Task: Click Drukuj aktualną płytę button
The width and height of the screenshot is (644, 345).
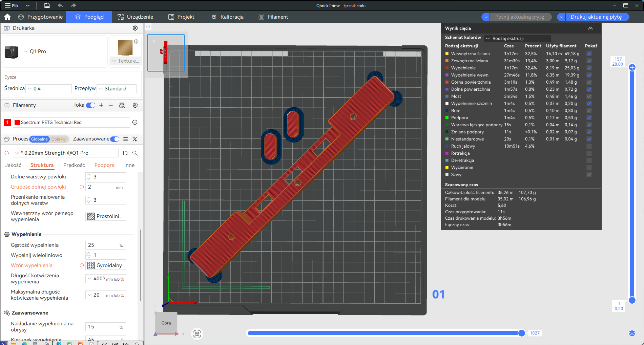Action: pos(596,17)
